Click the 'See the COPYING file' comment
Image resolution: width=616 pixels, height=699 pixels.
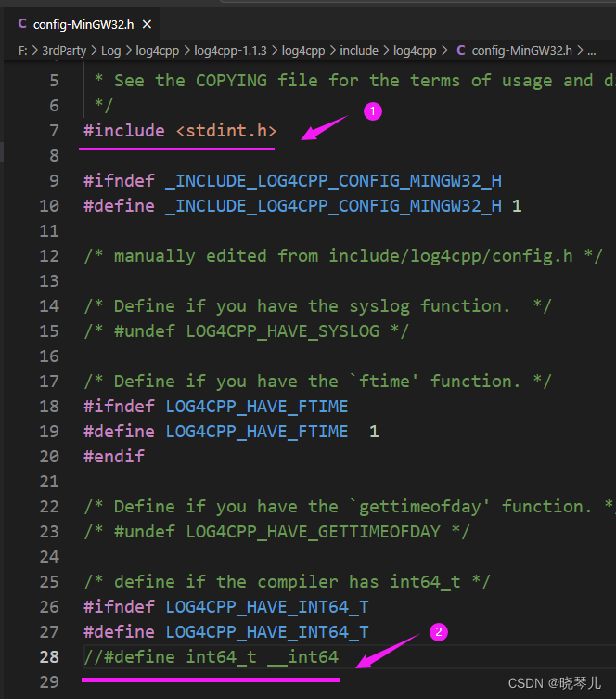click(354, 81)
